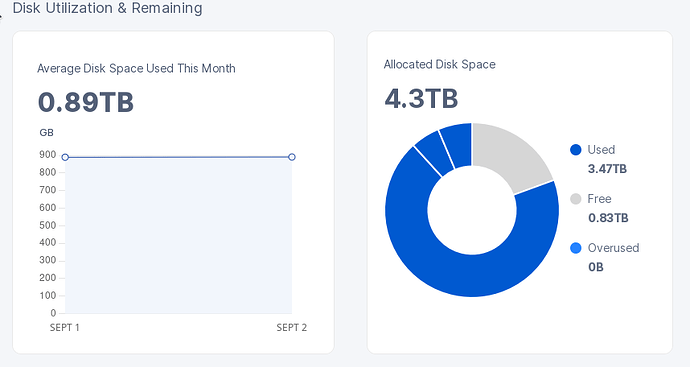The height and width of the screenshot is (367, 690).
Task: Click the 3.47TB used value
Action: tap(607, 169)
